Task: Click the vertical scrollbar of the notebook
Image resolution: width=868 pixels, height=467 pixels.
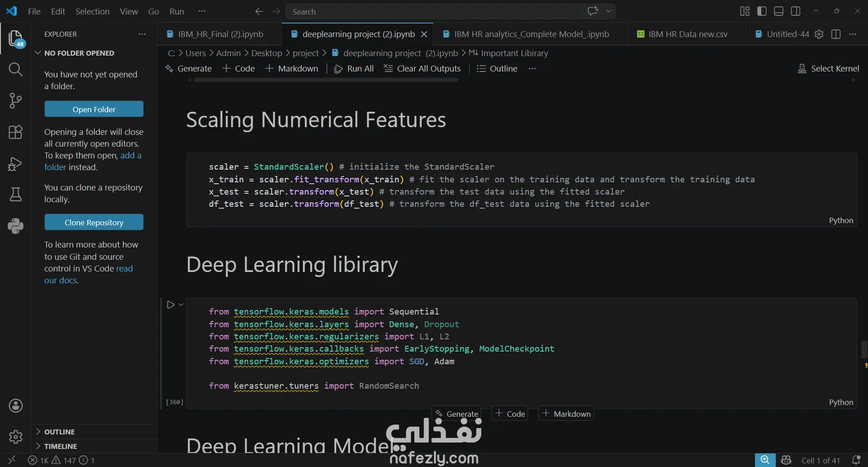Action: [864, 349]
